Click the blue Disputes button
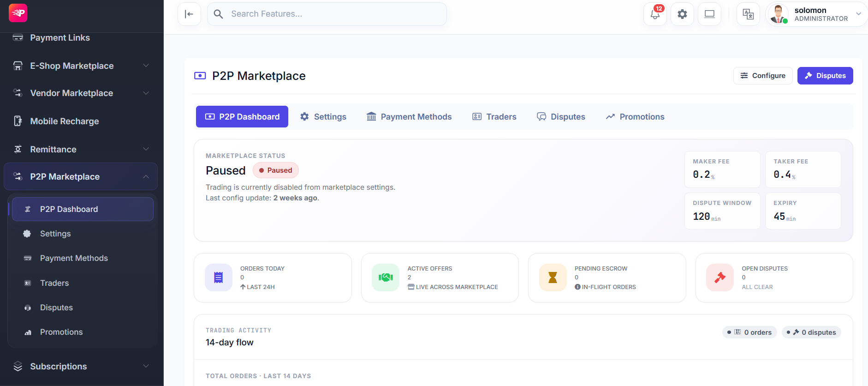868x386 pixels. 825,76
